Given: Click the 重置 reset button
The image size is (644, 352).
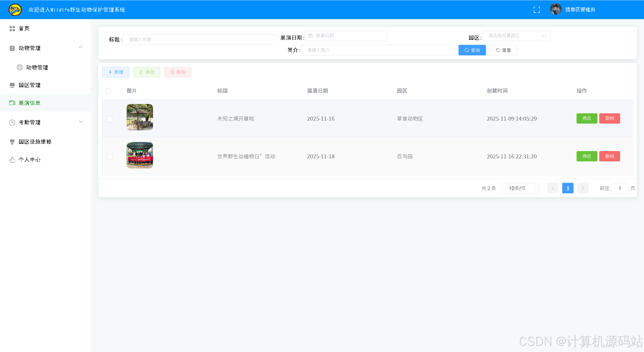Looking at the screenshot, I should coord(503,50).
